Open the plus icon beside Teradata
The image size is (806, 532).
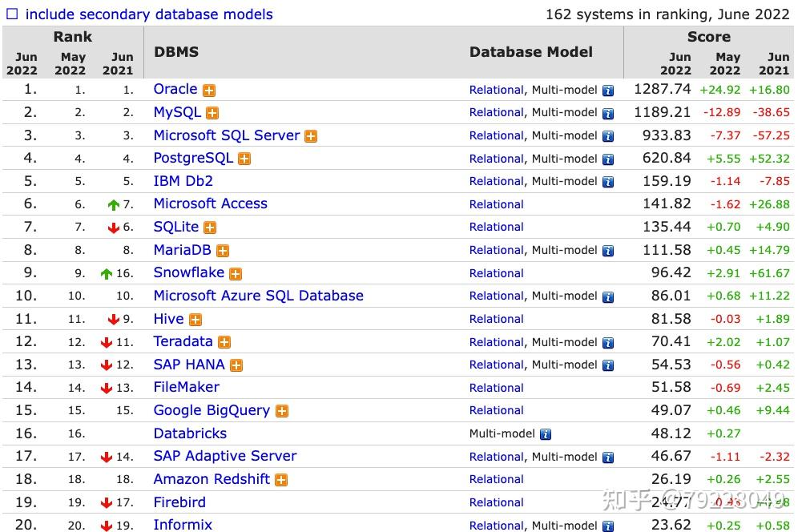coord(224,342)
